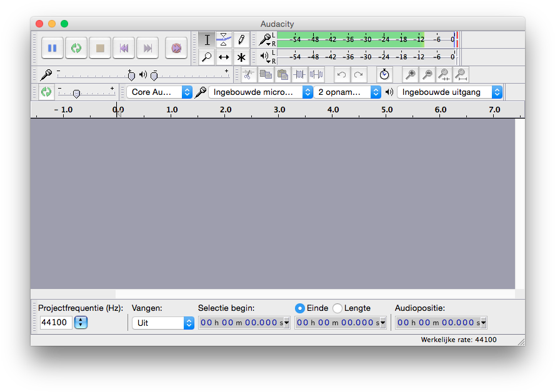Select the Lengte radio button
This screenshot has width=555, height=392.
tap(336, 308)
